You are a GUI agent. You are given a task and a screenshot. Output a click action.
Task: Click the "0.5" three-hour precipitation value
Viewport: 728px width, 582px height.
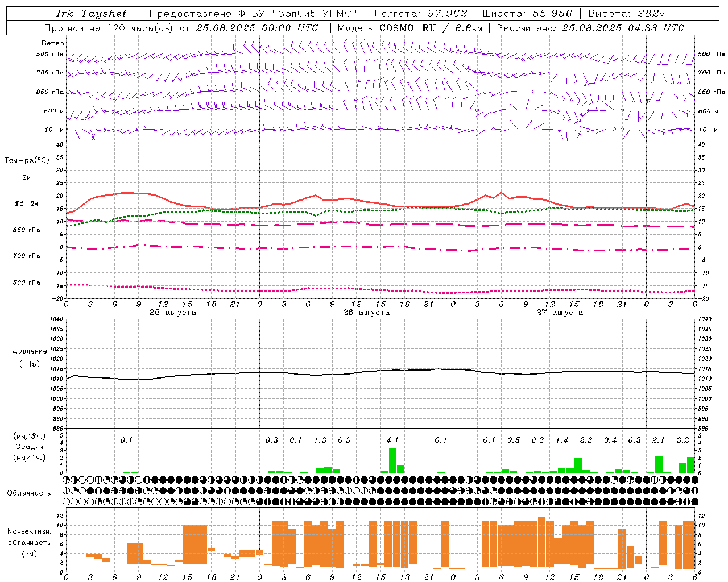(514, 440)
